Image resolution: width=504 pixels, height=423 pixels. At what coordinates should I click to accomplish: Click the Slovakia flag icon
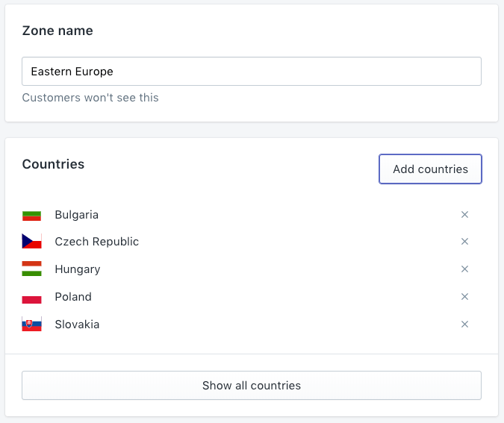point(31,325)
